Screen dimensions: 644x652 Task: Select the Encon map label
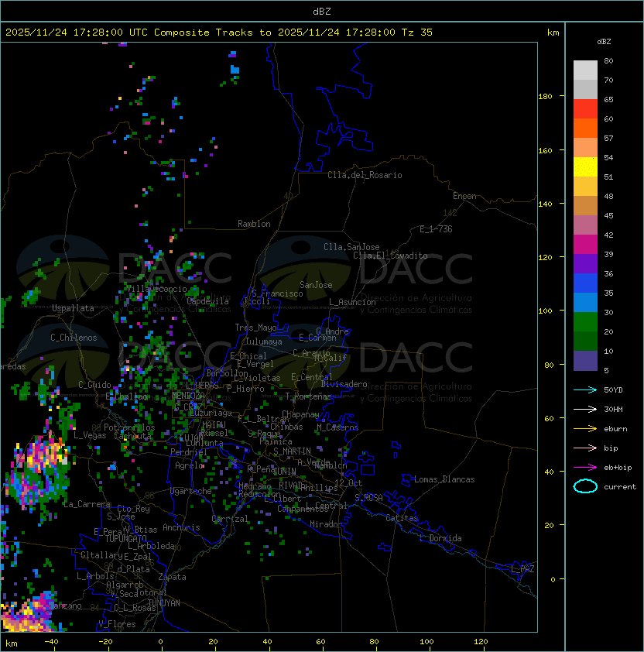point(464,196)
